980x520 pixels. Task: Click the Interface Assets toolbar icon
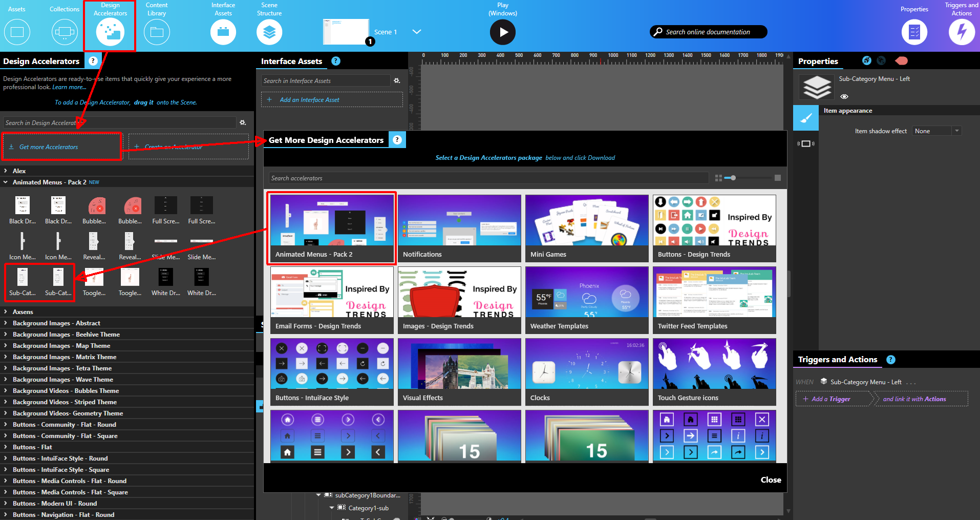coord(223,32)
